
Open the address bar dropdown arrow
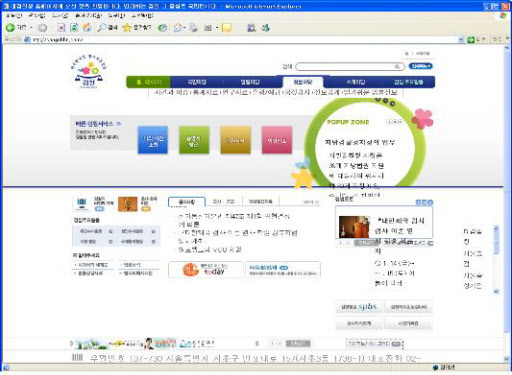click(x=461, y=40)
